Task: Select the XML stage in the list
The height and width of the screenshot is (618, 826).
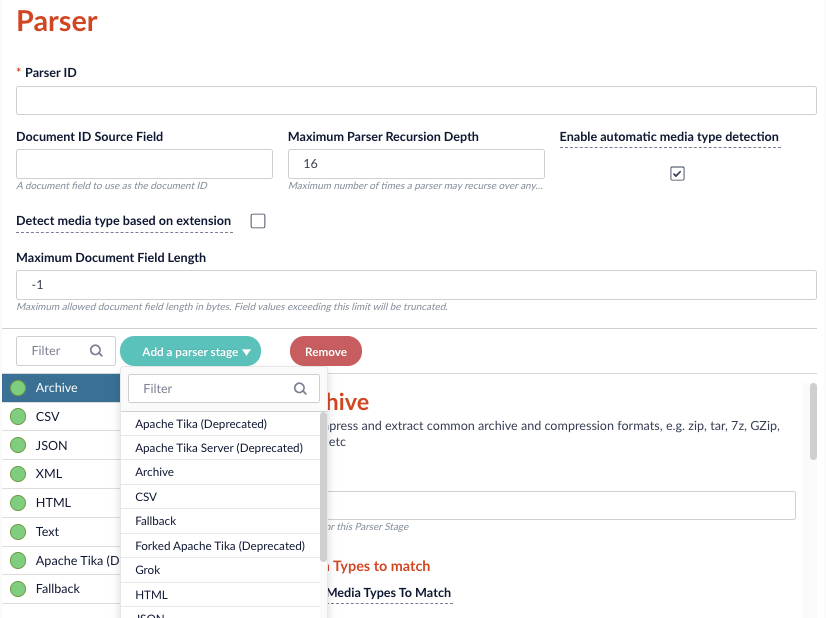Action: (61, 474)
